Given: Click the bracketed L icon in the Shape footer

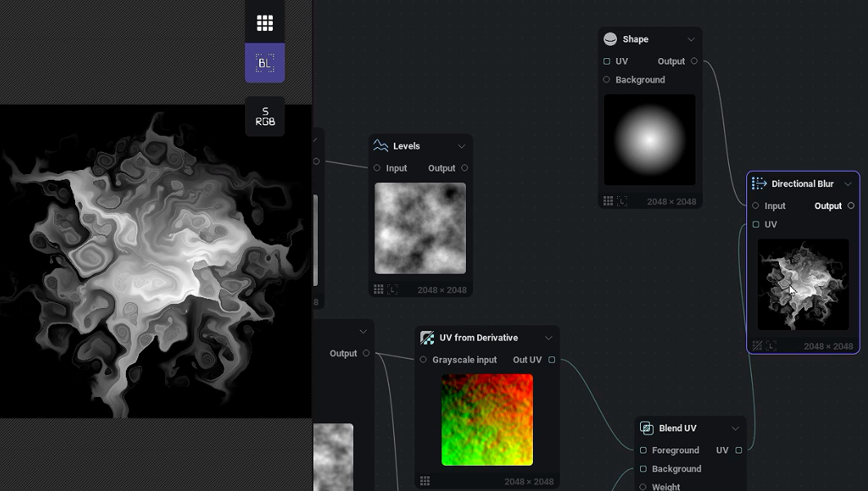Looking at the screenshot, I should coord(622,201).
